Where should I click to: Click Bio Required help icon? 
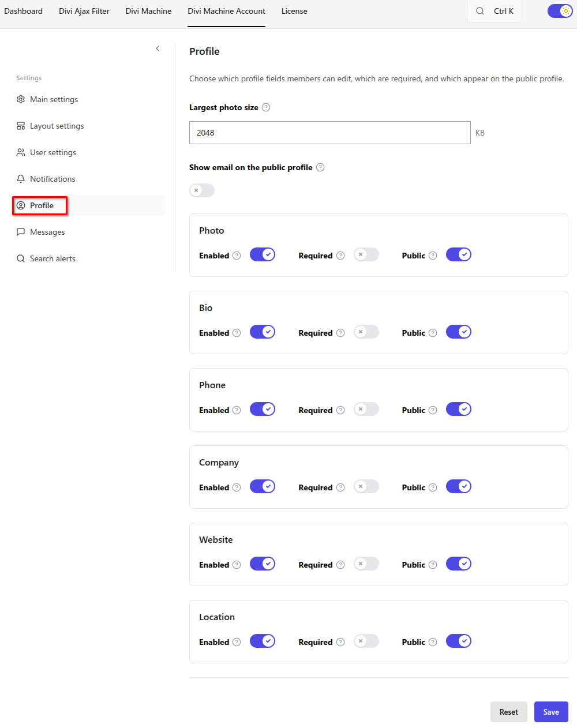[340, 333]
